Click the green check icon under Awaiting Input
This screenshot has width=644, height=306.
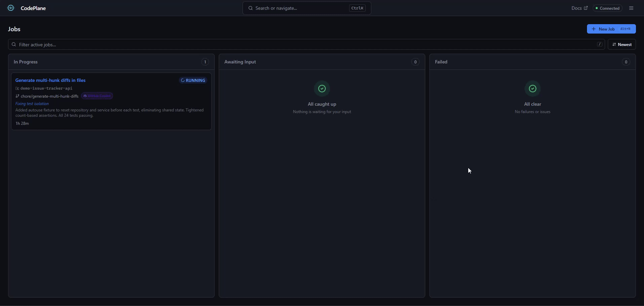322,89
